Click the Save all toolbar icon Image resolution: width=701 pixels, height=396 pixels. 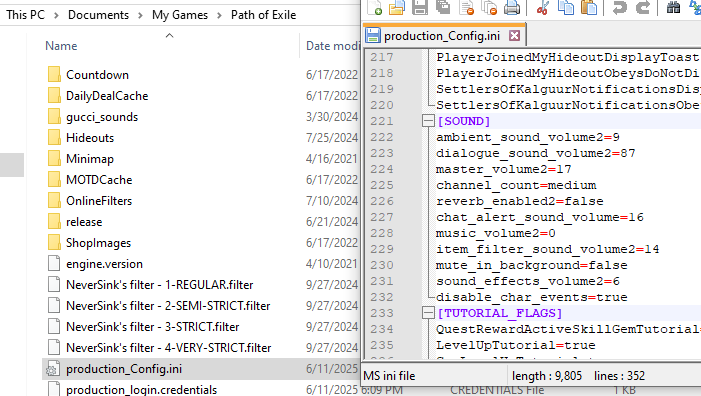tap(443, 7)
